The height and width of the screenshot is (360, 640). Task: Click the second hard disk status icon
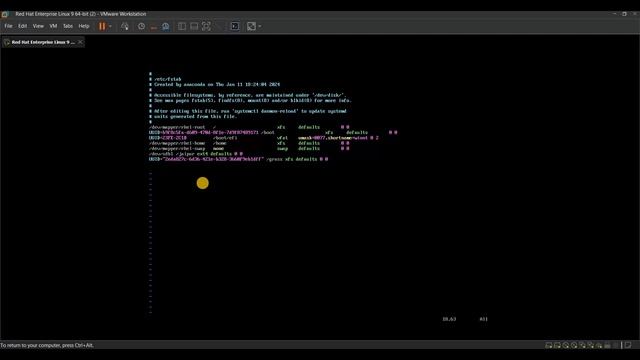pyautogui.click(x=557, y=345)
